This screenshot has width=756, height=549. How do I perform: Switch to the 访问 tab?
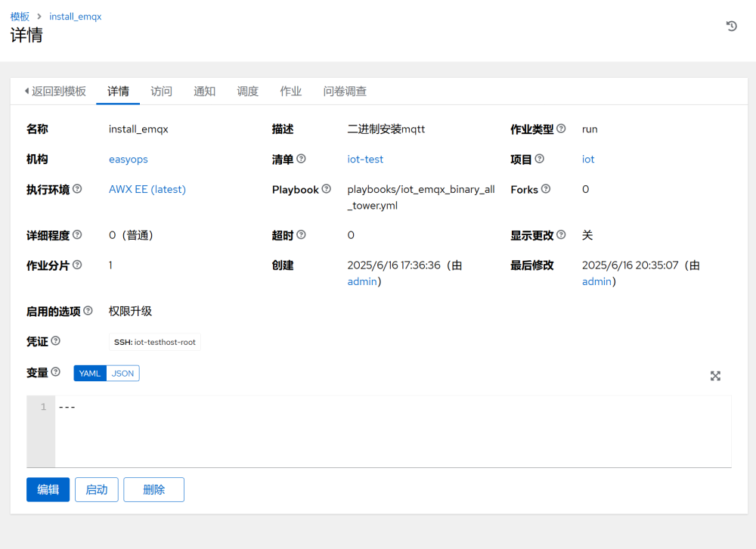tap(161, 91)
